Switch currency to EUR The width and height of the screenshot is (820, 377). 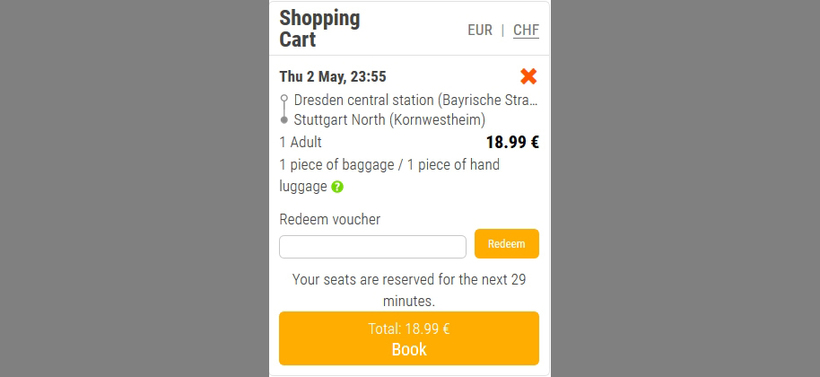point(480,30)
